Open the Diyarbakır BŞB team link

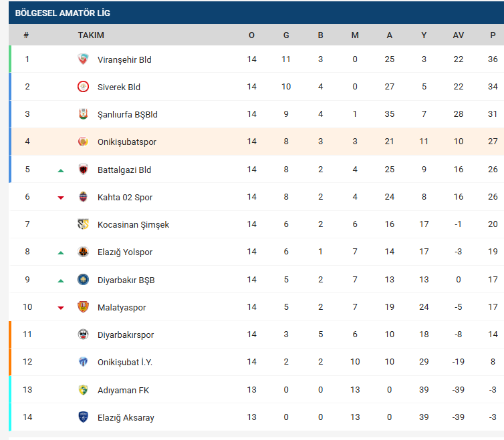click(x=126, y=280)
